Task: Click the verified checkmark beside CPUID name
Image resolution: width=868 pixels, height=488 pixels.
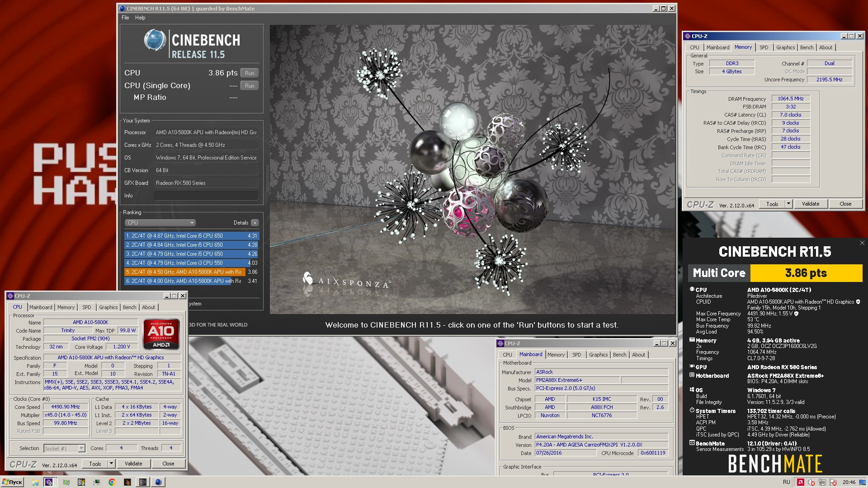Action: [858, 302]
